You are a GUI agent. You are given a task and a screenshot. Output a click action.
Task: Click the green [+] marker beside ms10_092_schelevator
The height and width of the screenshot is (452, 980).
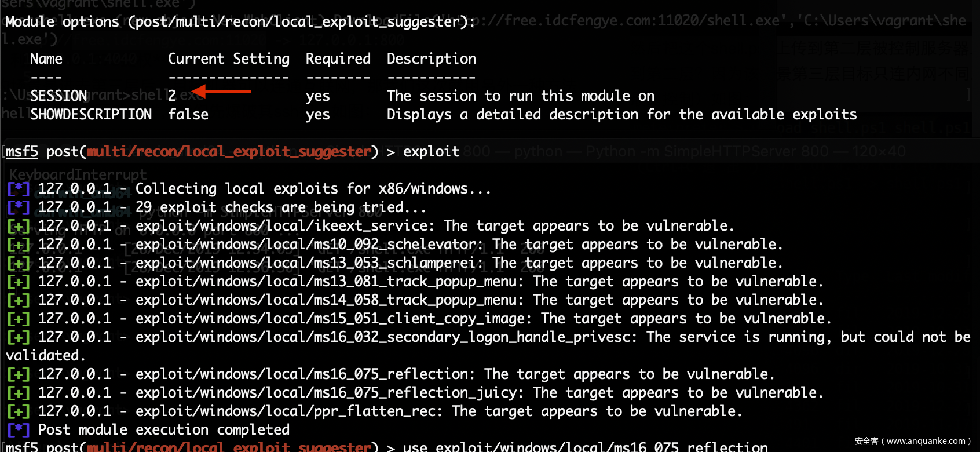(19, 245)
